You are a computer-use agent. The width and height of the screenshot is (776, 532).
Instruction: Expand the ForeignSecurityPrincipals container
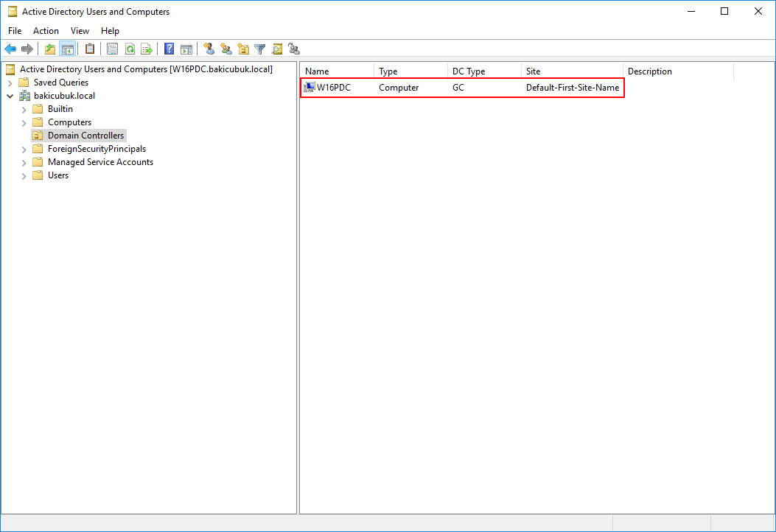click(24, 149)
